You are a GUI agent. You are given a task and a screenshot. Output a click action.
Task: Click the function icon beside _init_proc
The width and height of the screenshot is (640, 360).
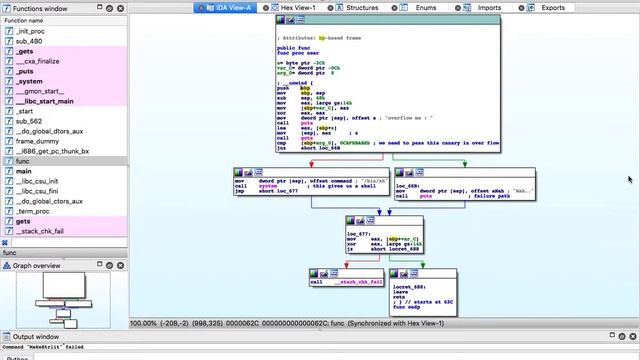[9, 31]
